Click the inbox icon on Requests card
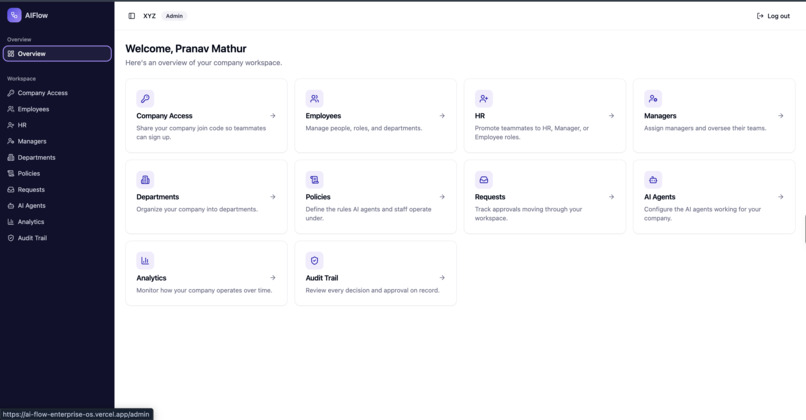806x420 pixels. (483, 179)
